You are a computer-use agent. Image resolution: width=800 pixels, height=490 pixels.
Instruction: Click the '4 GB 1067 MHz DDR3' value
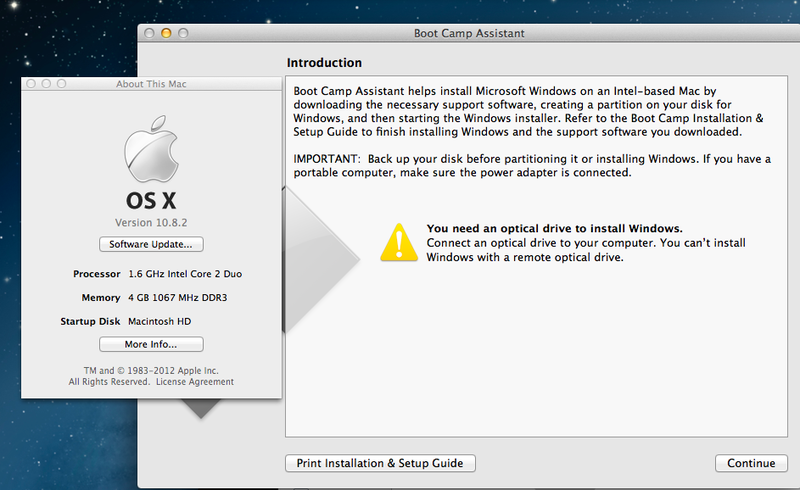coord(178,298)
